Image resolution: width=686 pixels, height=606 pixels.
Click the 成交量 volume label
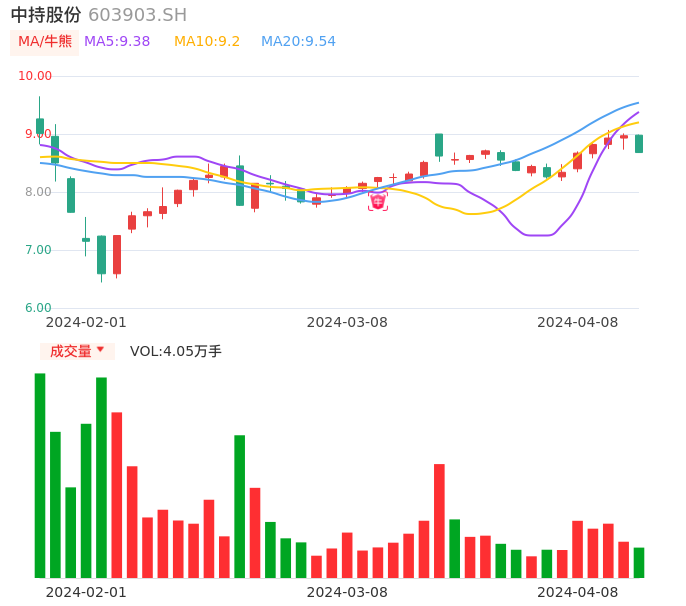tap(70, 351)
